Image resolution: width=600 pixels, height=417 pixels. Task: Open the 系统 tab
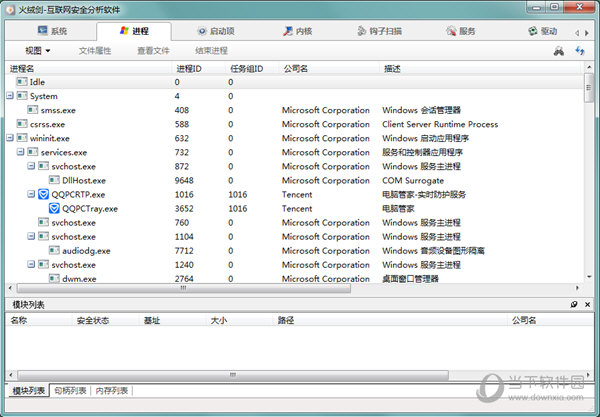[x=52, y=31]
